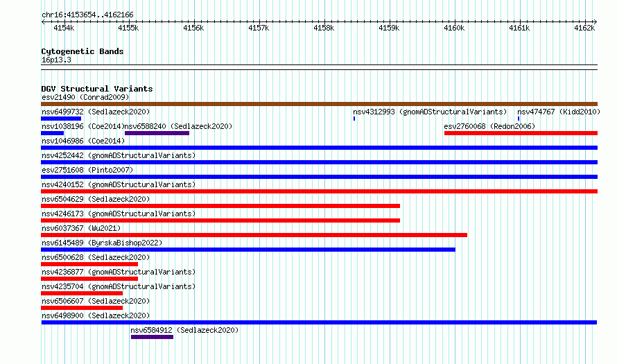Open the nsv6584912 (Sedlazeck2020) label
Image resolution: width=617 pixels, height=364 pixels.
pos(184,330)
